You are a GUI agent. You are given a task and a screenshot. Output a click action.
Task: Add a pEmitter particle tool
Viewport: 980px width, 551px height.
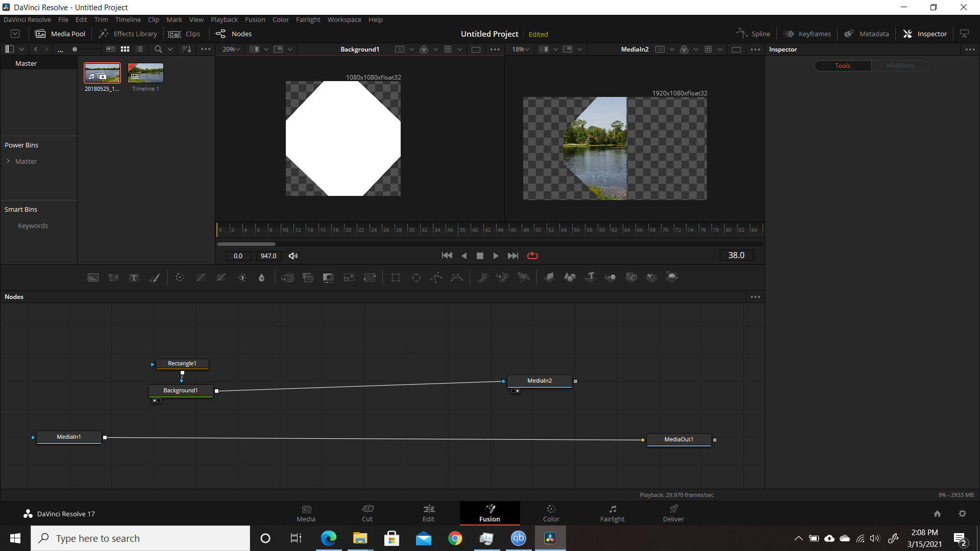[483, 278]
